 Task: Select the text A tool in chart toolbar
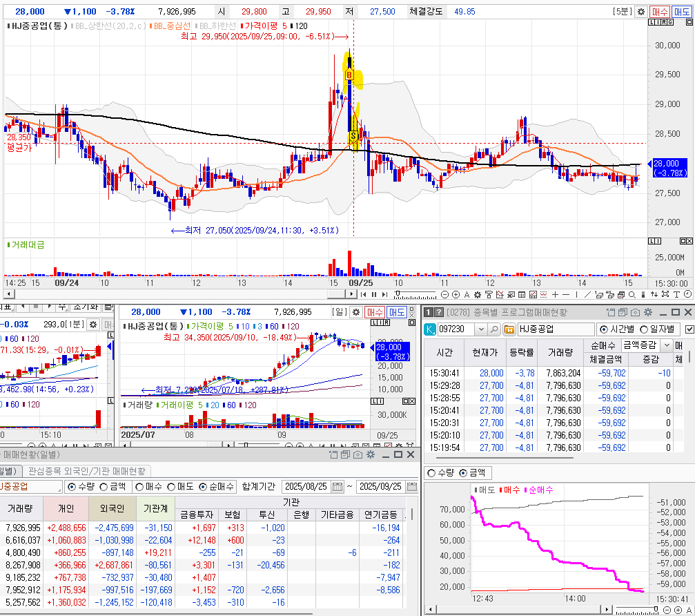pyautogui.click(x=467, y=294)
